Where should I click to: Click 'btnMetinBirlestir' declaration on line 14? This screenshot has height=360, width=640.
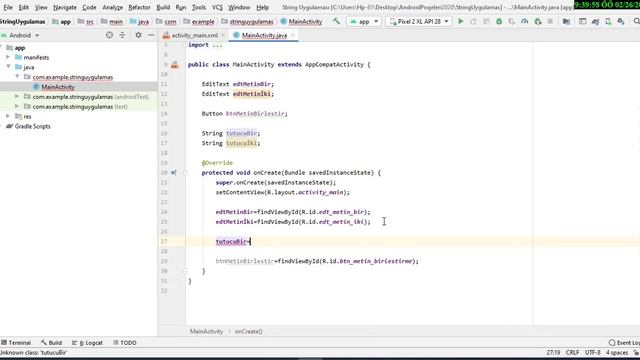click(x=256, y=113)
